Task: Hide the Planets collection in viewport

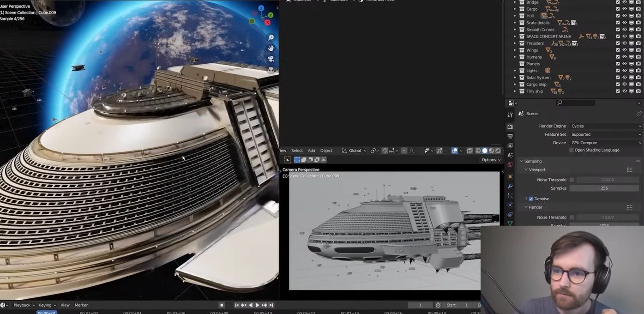Action: tap(625, 64)
